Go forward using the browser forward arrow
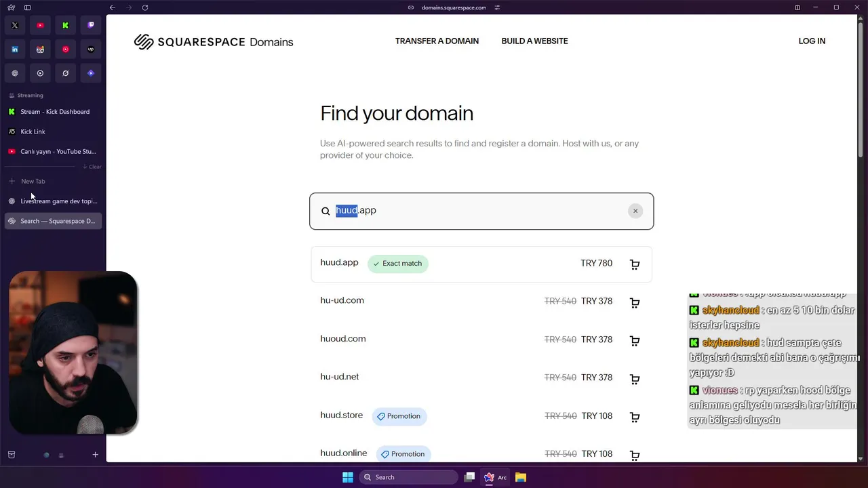This screenshot has width=868, height=488. click(x=129, y=7)
